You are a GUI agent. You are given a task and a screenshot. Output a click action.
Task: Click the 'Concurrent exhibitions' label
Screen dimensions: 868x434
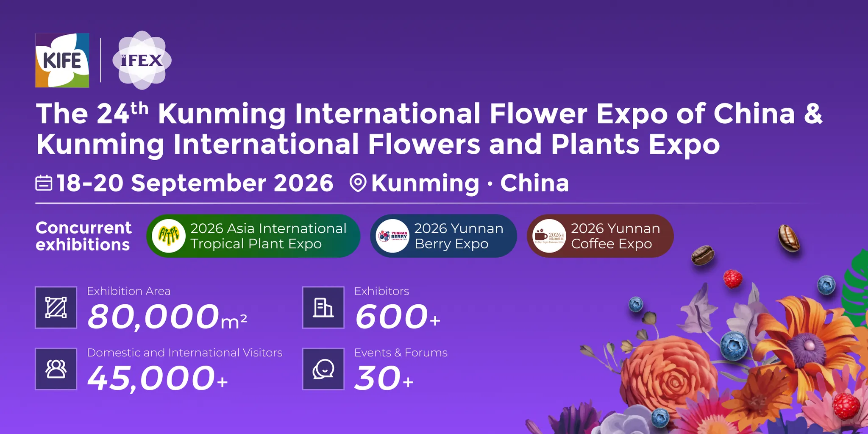[83, 236]
